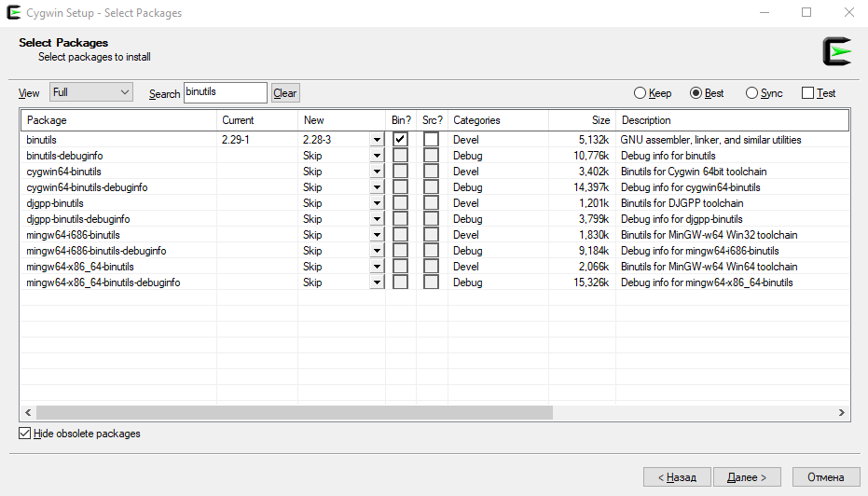Click the Description column header
The image size is (868, 496).
coord(733,120)
